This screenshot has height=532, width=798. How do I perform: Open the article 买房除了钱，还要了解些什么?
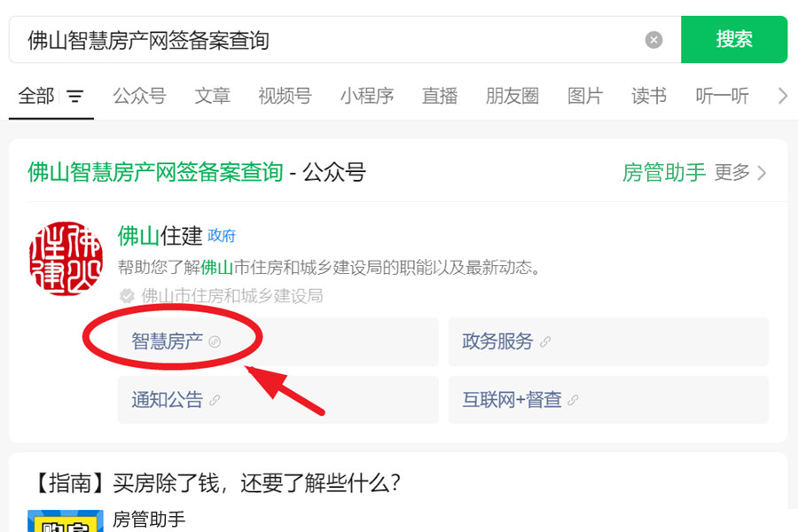click(x=217, y=482)
